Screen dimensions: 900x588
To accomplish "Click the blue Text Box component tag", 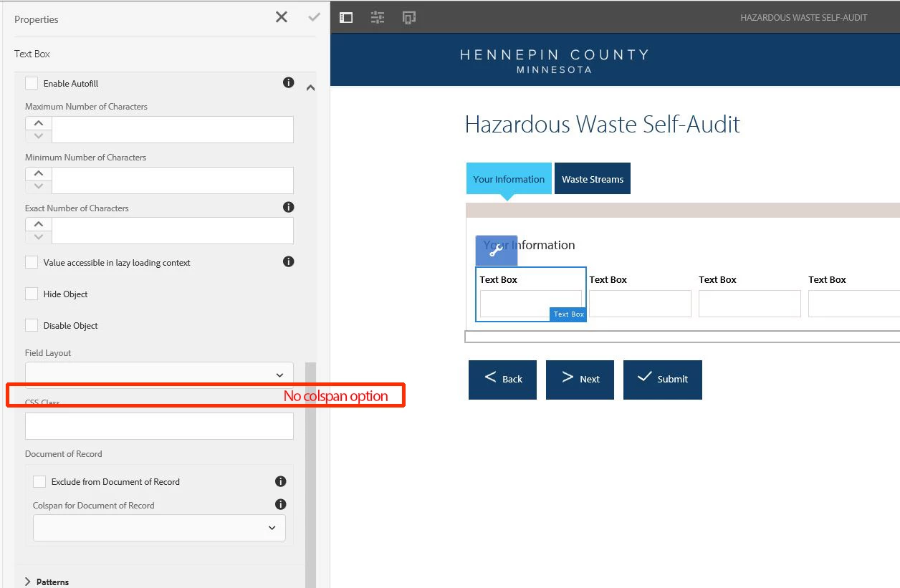I will [568, 314].
